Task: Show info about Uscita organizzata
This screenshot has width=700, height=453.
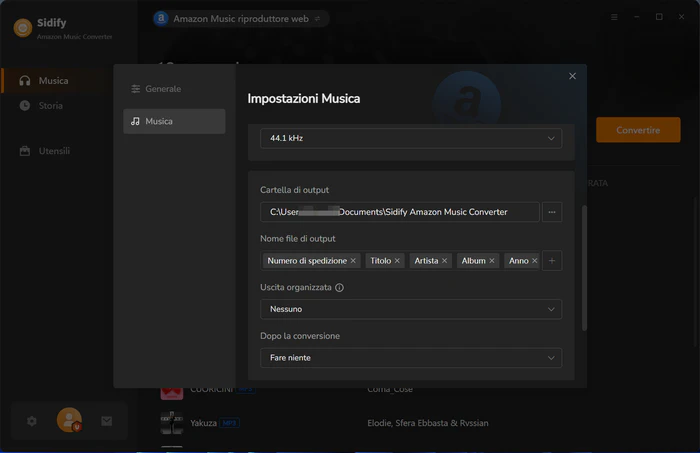Action: (x=339, y=287)
